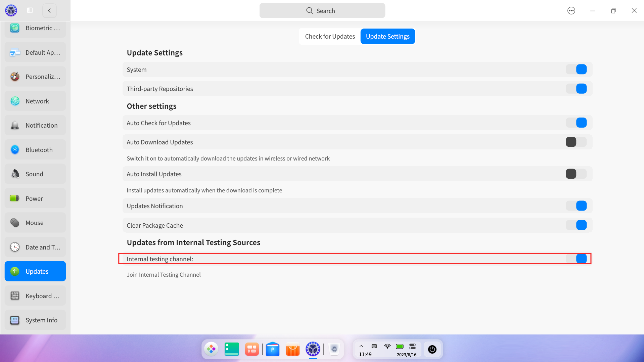Disable Internal testing channel switch

(576, 259)
